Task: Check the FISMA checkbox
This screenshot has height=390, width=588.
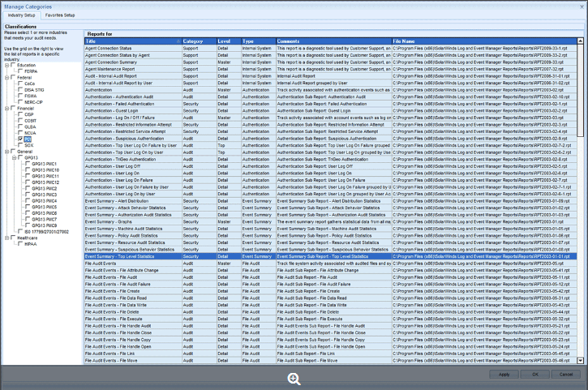Action: (x=20, y=96)
